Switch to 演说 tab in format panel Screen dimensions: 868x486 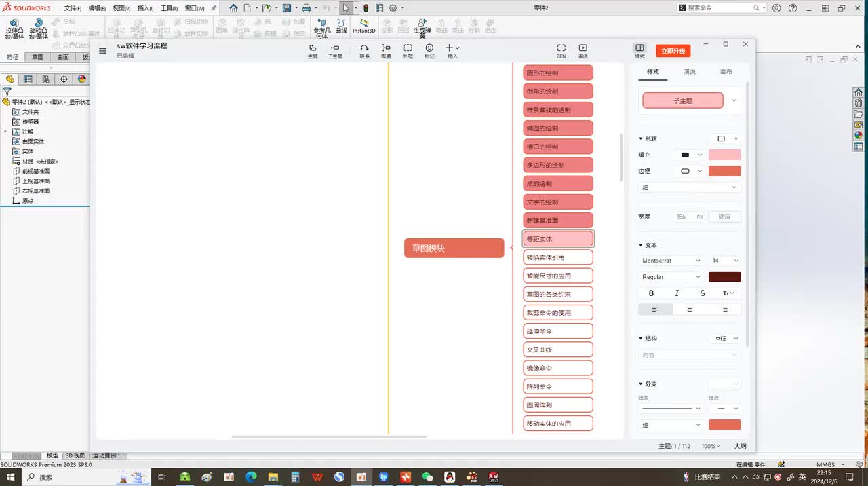(689, 71)
